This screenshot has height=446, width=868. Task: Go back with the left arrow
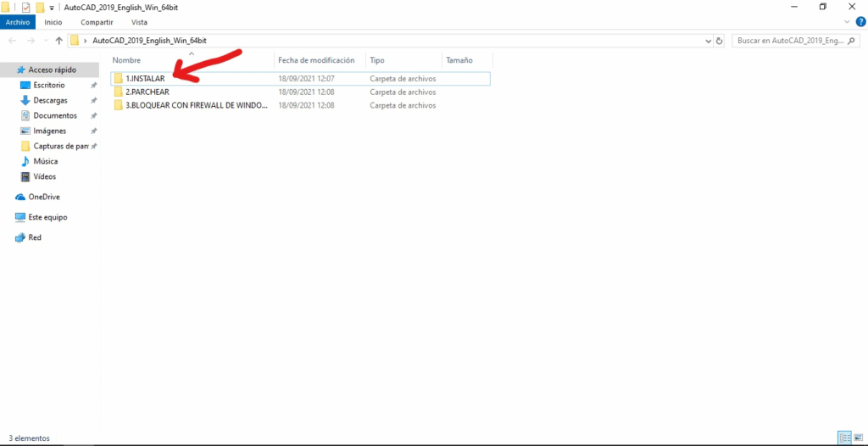(14, 41)
